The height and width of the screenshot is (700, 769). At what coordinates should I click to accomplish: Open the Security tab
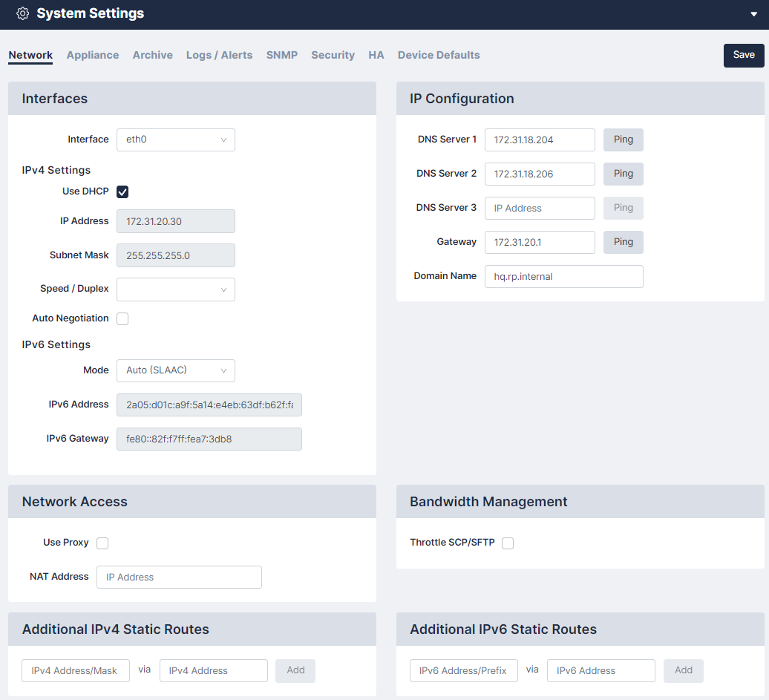(x=333, y=55)
